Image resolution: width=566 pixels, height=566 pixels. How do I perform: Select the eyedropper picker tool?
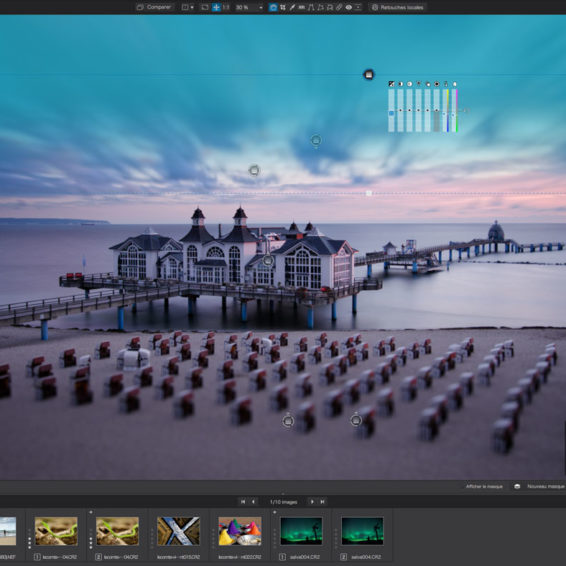click(x=292, y=7)
